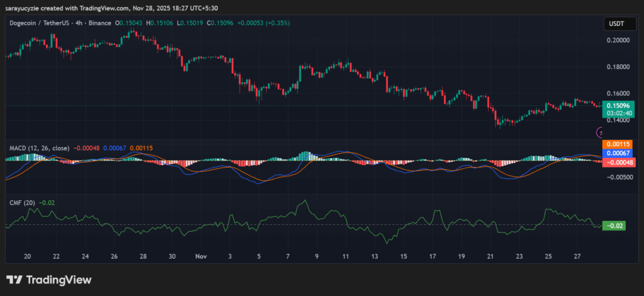Click the blue 0.00067 MACD value tag

point(616,153)
